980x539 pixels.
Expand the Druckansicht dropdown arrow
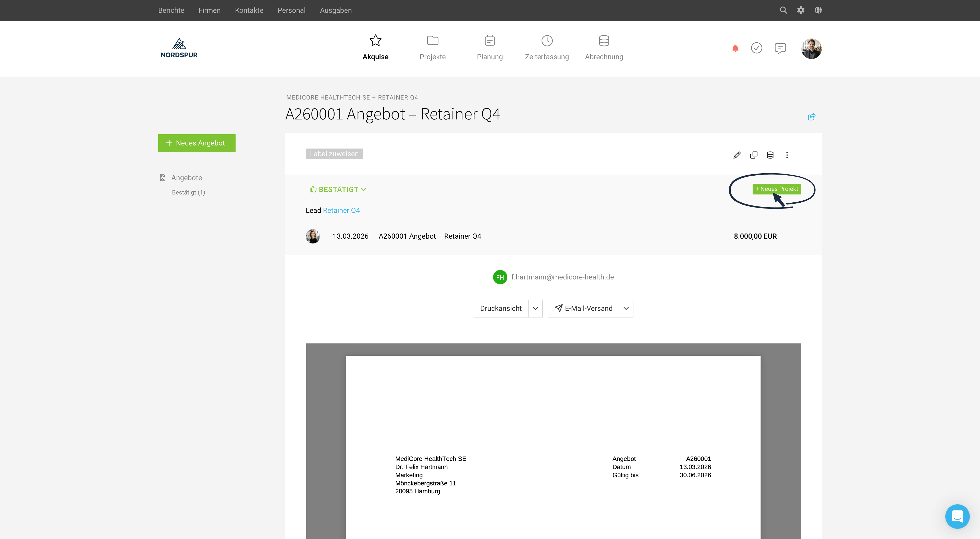click(535, 308)
